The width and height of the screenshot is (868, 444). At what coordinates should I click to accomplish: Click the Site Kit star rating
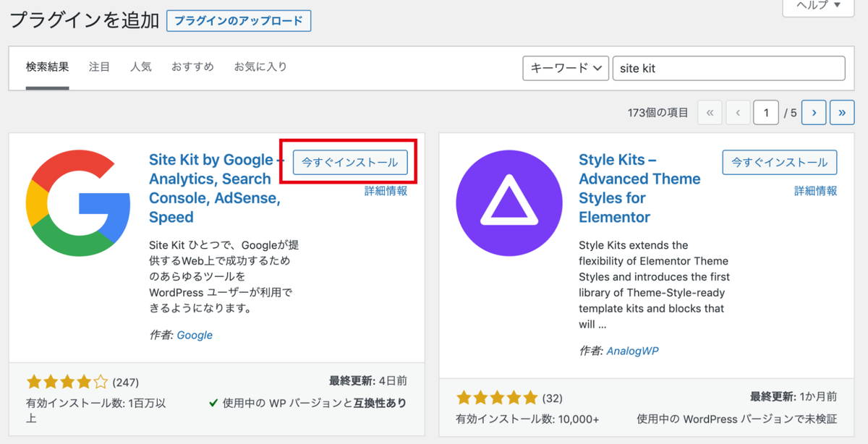pos(67,381)
